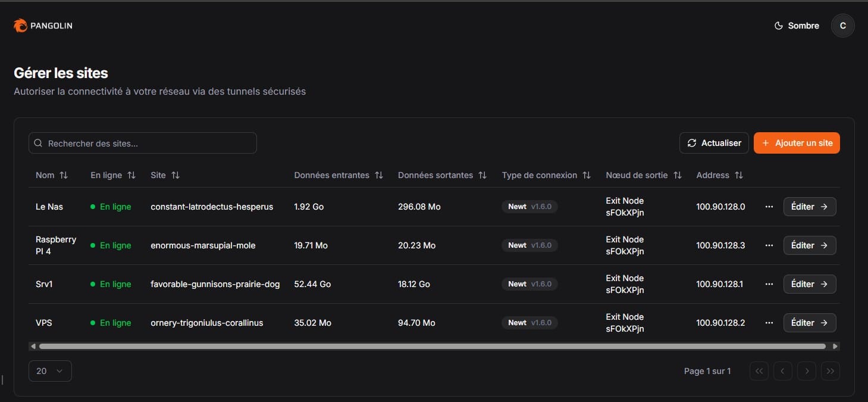
Task: Click the horizontal table scrollbar
Action: click(x=432, y=346)
